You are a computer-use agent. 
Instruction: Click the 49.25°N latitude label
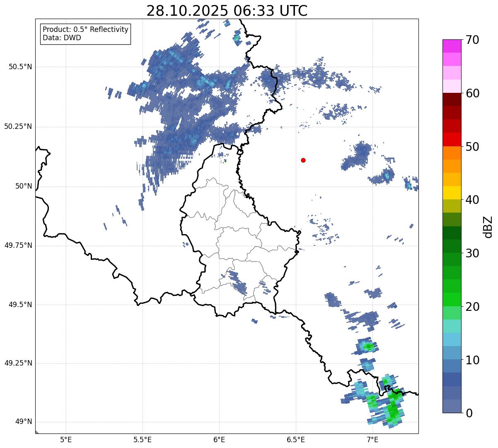(x=18, y=363)
